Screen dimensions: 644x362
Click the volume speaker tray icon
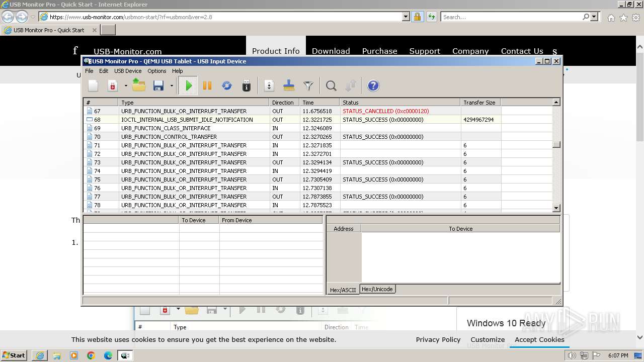tap(572, 355)
